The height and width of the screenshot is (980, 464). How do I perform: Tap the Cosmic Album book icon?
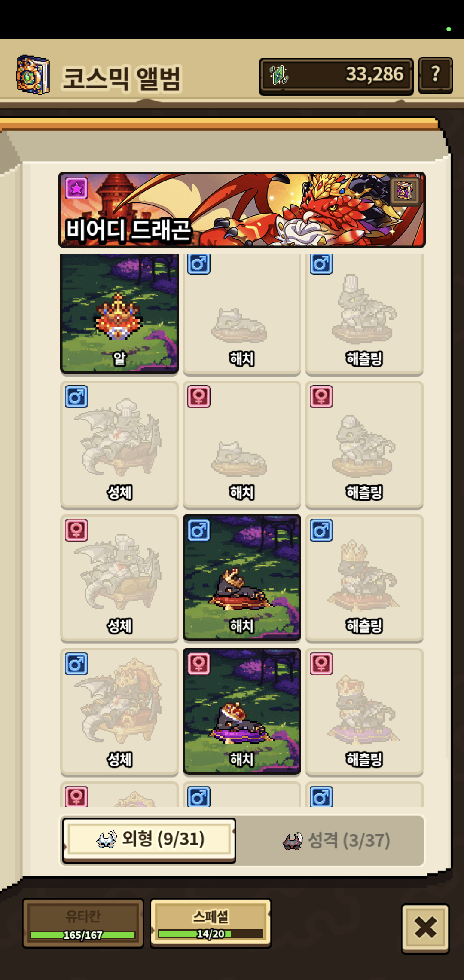coord(33,75)
